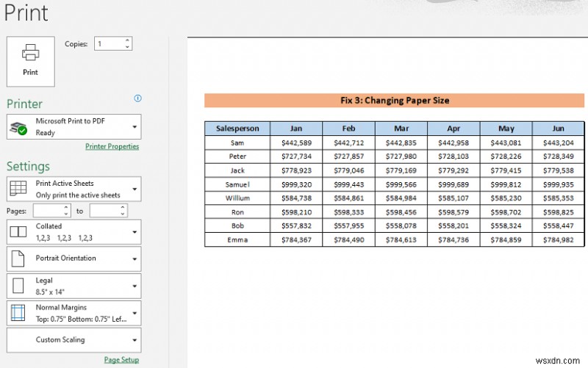Click the $557,832 cell
The width and height of the screenshot is (588, 368).
pyautogui.click(x=296, y=226)
